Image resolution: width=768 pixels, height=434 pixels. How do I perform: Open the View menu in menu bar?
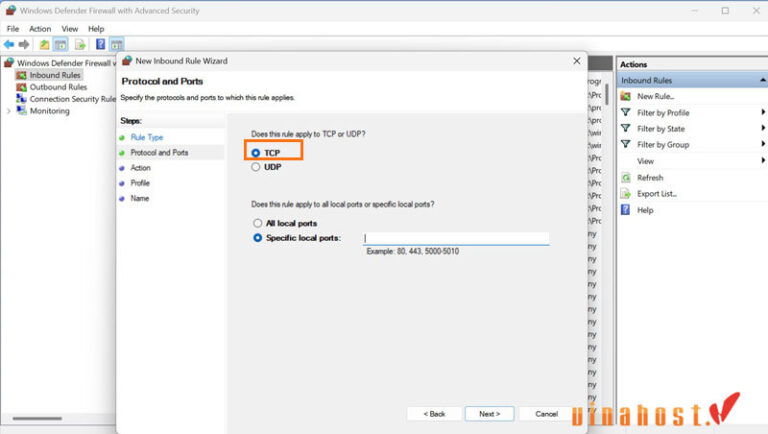click(x=70, y=29)
